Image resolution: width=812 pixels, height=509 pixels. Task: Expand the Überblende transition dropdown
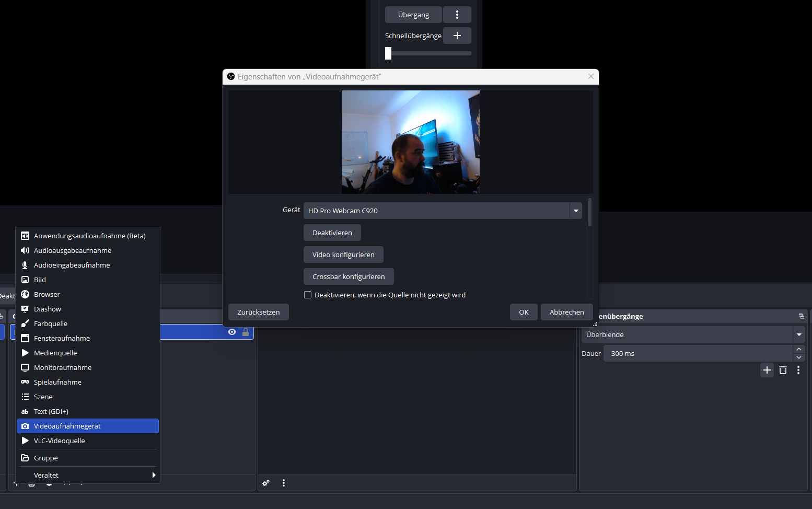(x=798, y=334)
